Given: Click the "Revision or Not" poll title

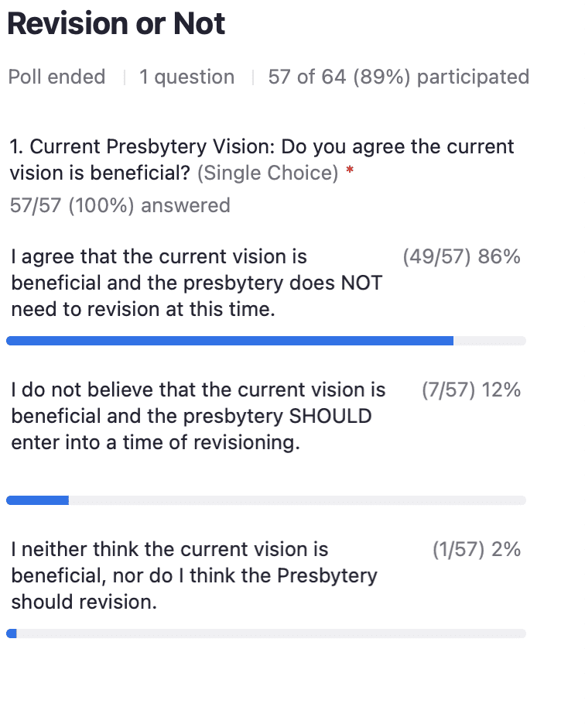Looking at the screenshot, I should pos(116,24).
